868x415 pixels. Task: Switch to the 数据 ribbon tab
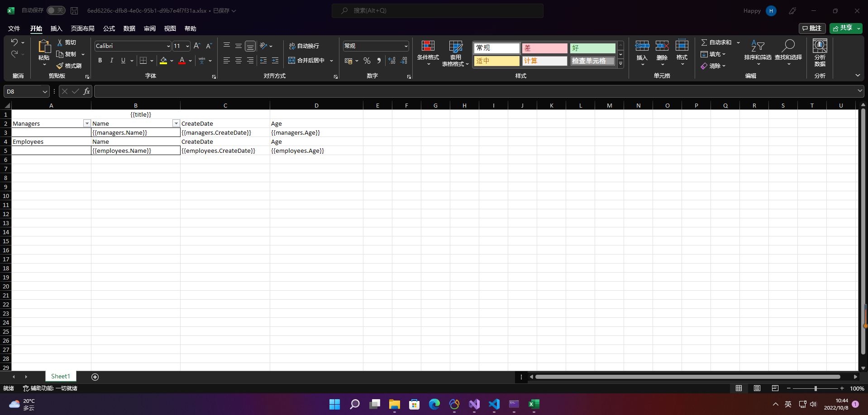(129, 28)
